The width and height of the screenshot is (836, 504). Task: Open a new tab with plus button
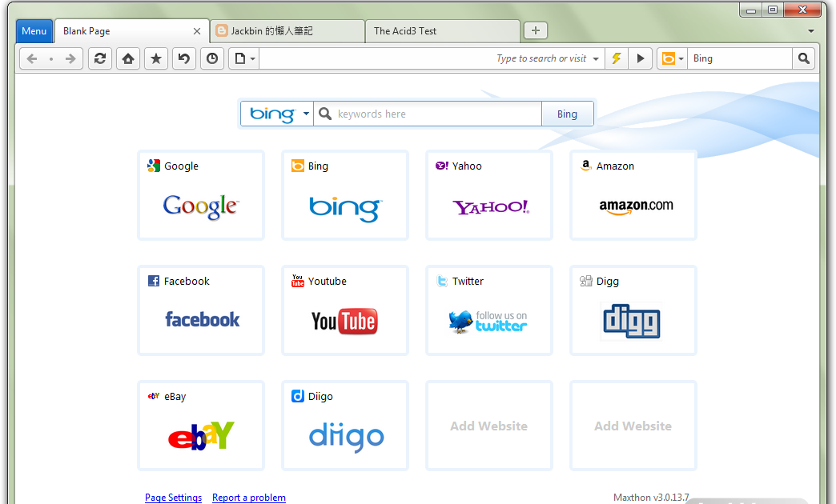tap(536, 31)
